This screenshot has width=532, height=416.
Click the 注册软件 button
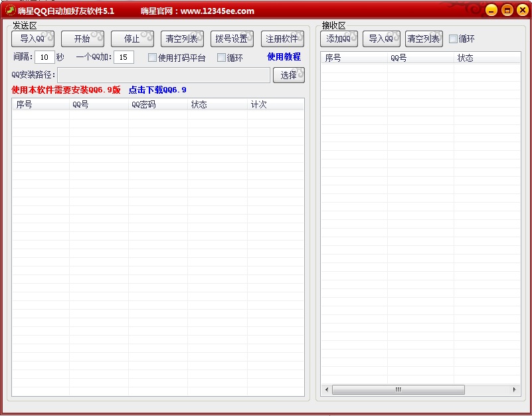pos(282,39)
